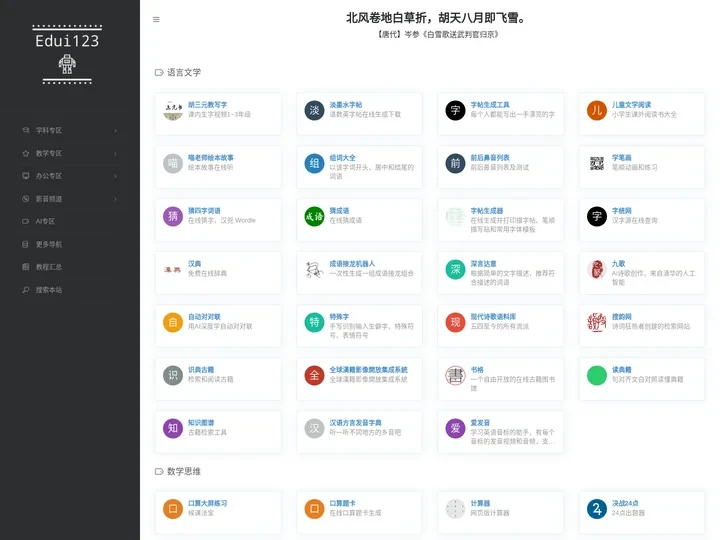Expand the 教学专区 sidebar chevron
The width and height of the screenshot is (720, 540).
coord(115,153)
